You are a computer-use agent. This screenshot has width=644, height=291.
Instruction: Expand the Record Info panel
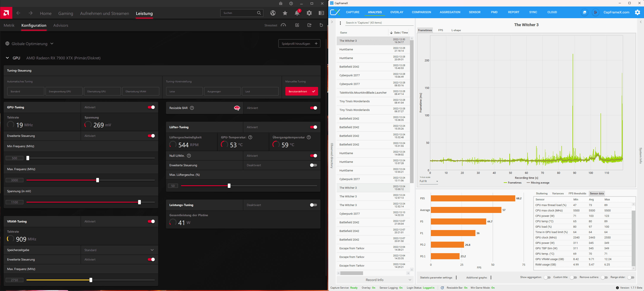(375, 280)
